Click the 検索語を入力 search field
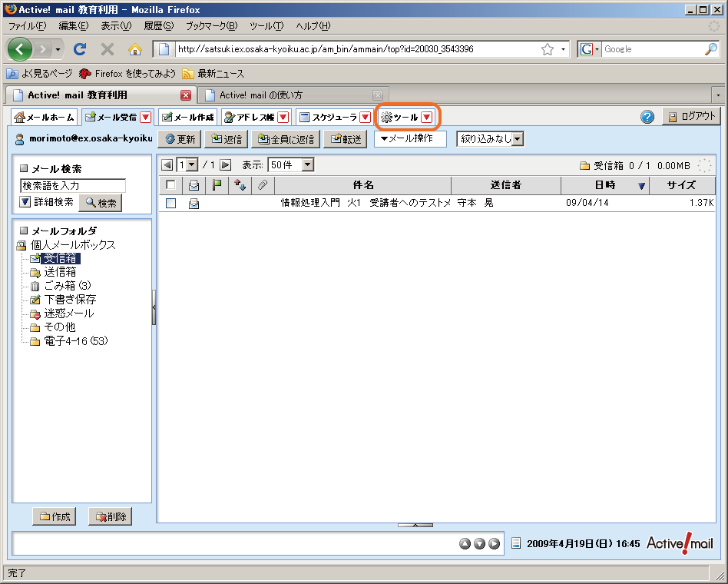Image resolution: width=728 pixels, height=584 pixels. pyautogui.click(x=72, y=185)
